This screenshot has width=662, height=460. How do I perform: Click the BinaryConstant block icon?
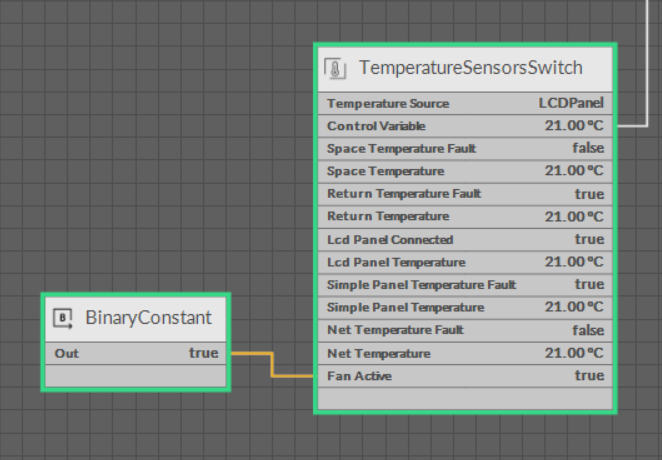pos(62,318)
